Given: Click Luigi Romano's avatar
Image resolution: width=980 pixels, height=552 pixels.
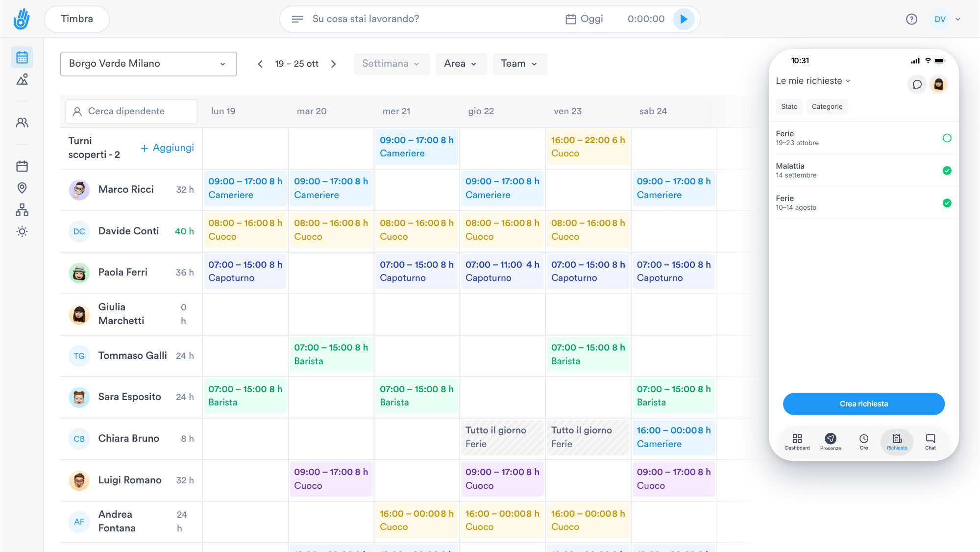Looking at the screenshot, I should coord(79,480).
